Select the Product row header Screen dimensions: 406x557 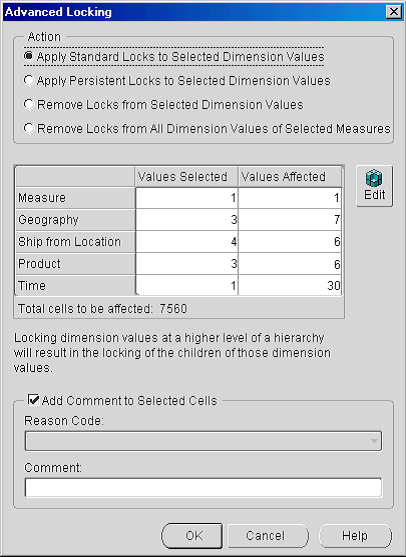point(75,264)
